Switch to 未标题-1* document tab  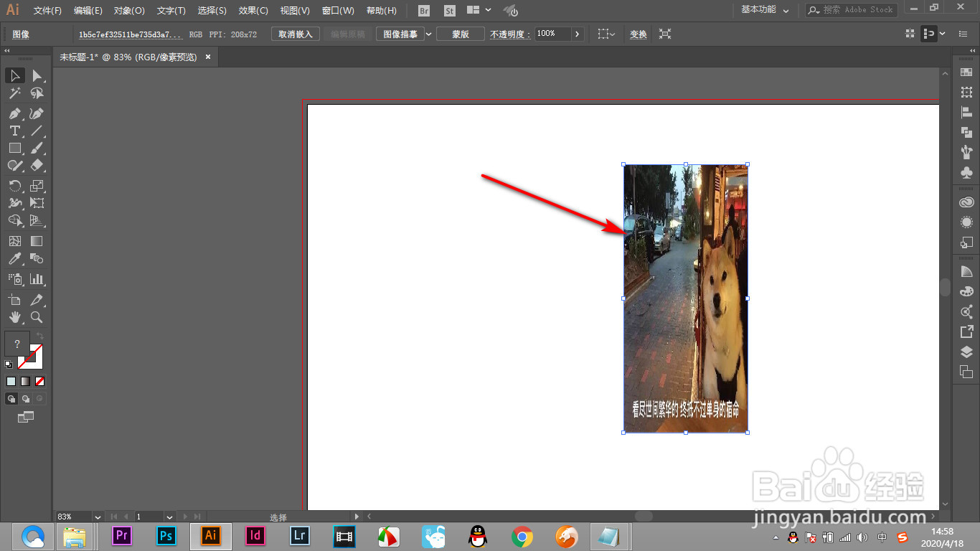[128, 57]
